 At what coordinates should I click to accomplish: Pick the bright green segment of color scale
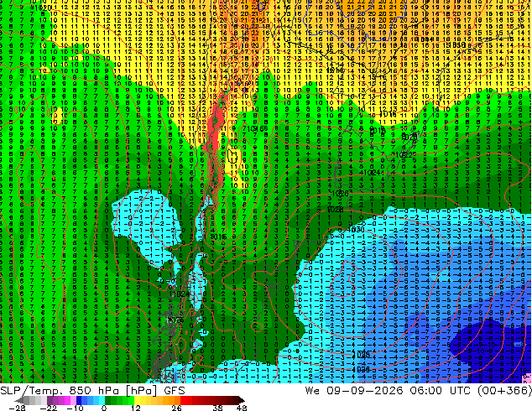click(x=131, y=400)
